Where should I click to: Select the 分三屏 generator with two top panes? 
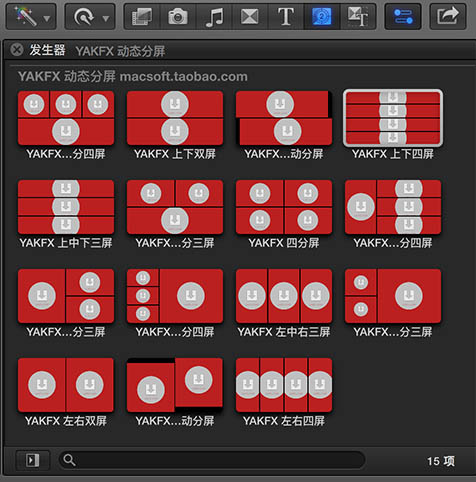[x=175, y=207]
